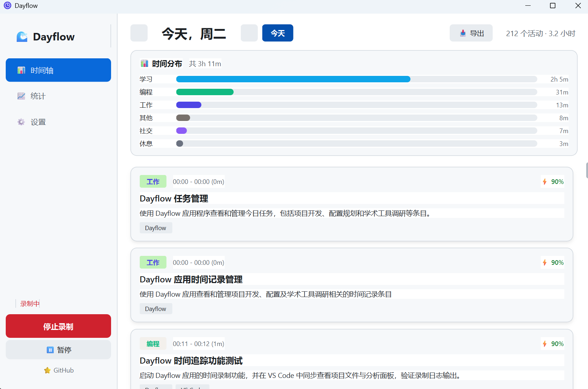Image resolution: width=588 pixels, height=389 pixels.
Task: Click the 录制中 recording status label
Action: (x=30, y=304)
